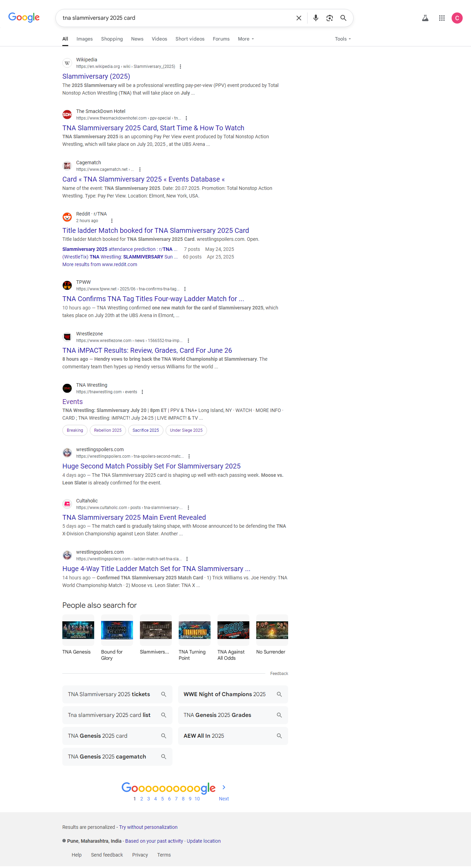Open 'TNA Slammiversary 2025 Main Event Revealed' article
471x868 pixels.
pos(134,517)
